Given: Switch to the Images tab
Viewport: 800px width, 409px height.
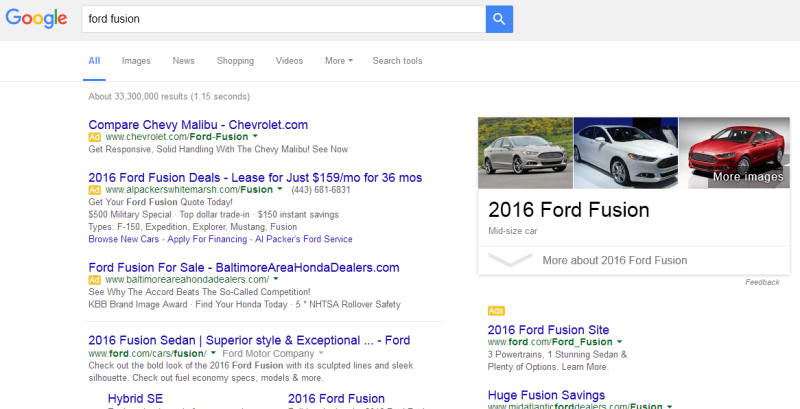Looking at the screenshot, I should coord(136,61).
